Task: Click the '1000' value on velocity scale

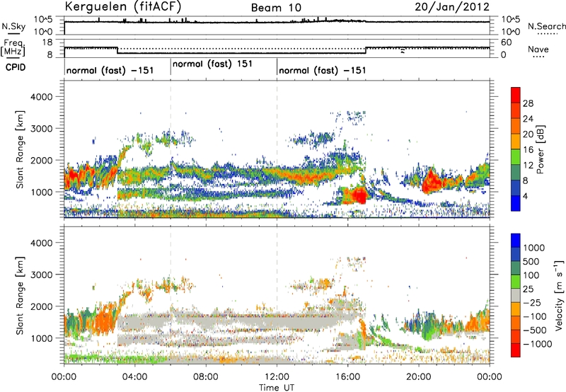Action: (534, 248)
